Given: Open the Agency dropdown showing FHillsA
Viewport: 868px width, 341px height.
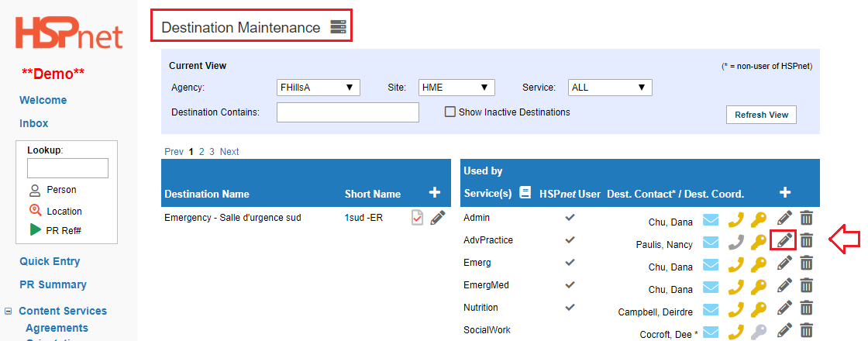Looking at the screenshot, I should point(319,88).
